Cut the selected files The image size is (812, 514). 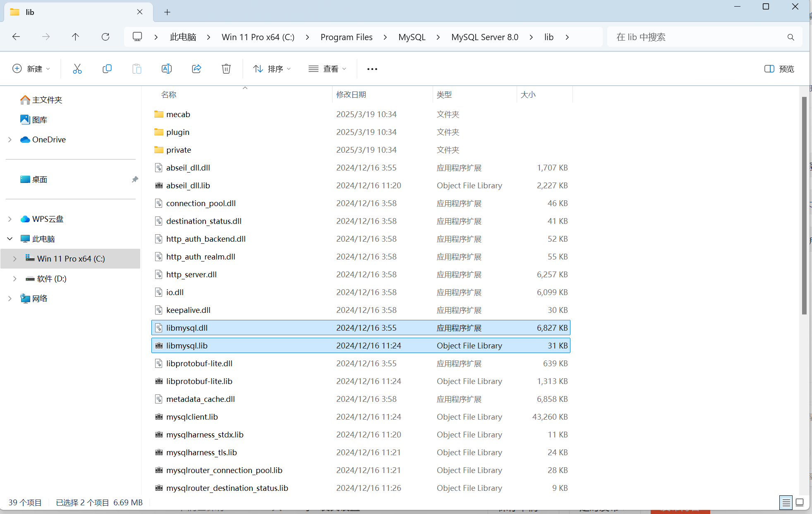[77, 69]
